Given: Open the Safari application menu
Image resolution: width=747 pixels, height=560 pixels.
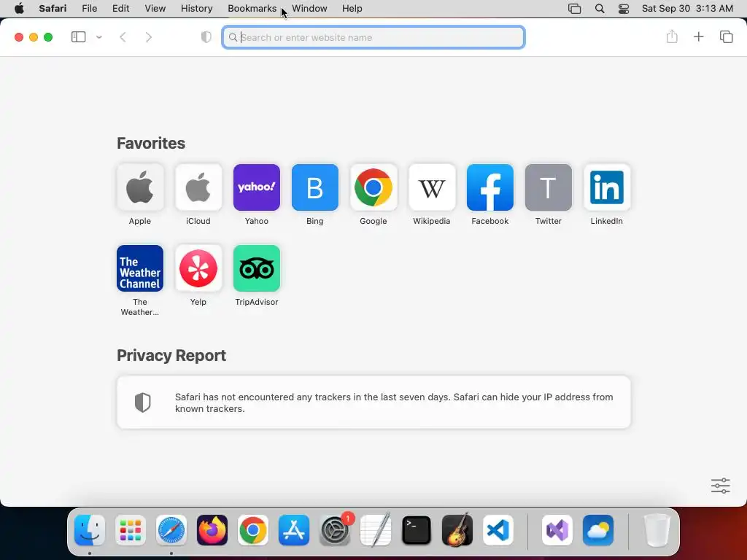Looking at the screenshot, I should click(x=53, y=9).
